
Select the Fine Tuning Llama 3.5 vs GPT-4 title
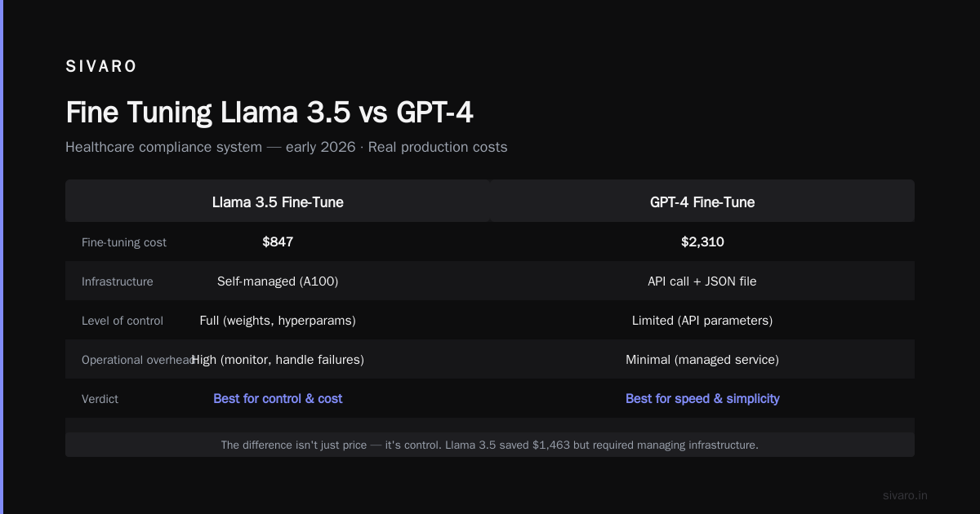tap(269, 112)
